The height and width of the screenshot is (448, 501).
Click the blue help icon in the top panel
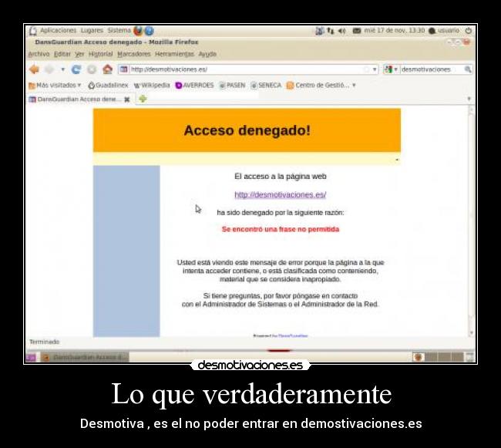coord(150,31)
